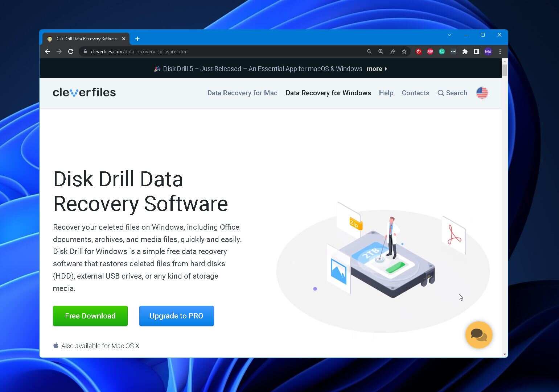Toggle the browser side panel

[x=477, y=51]
